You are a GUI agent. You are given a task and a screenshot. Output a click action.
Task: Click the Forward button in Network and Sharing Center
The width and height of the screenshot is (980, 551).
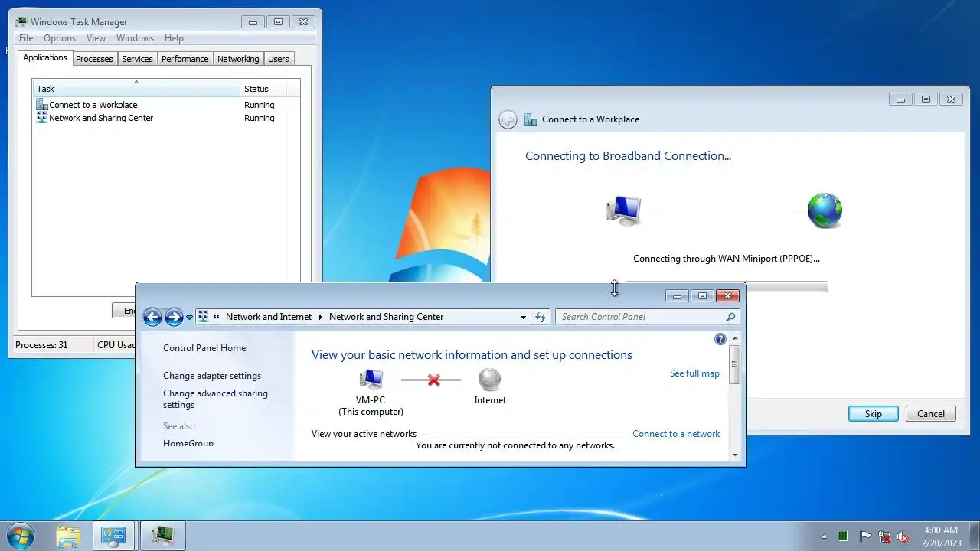click(x=174, y=317)
